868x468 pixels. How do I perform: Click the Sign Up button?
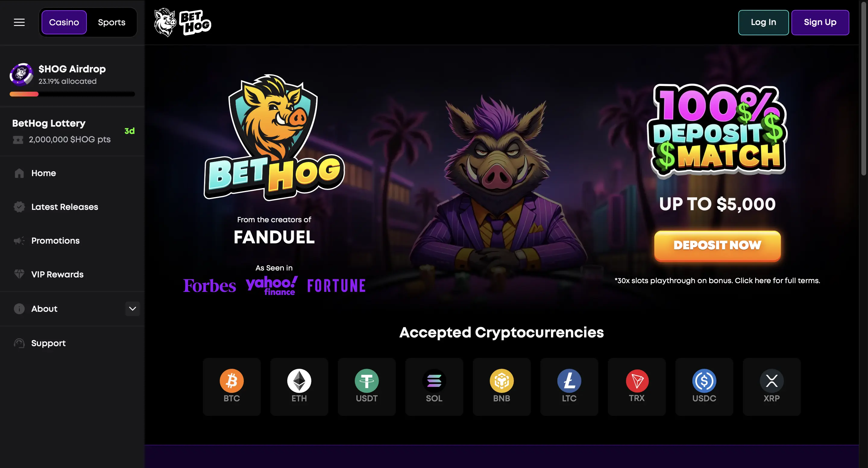(820, 22)
